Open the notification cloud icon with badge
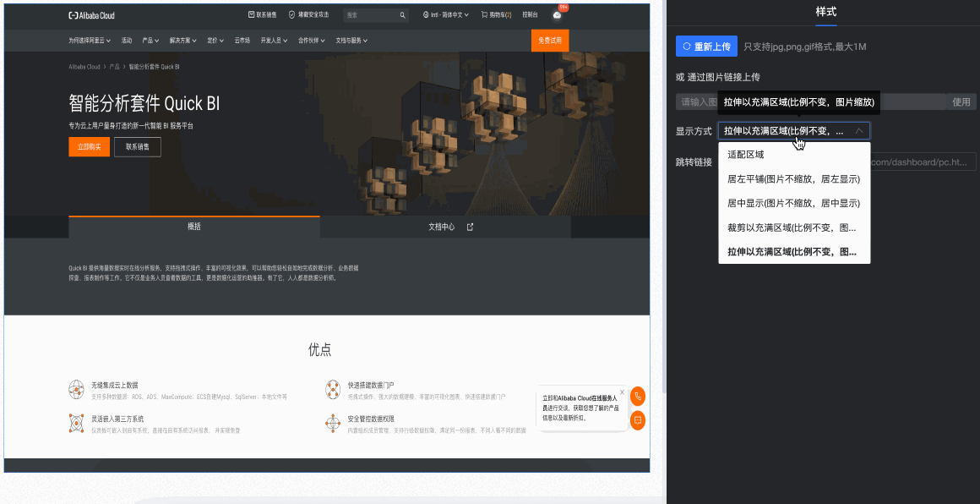The width and height of the screenshot is (980, 504). tap(557, 15)
